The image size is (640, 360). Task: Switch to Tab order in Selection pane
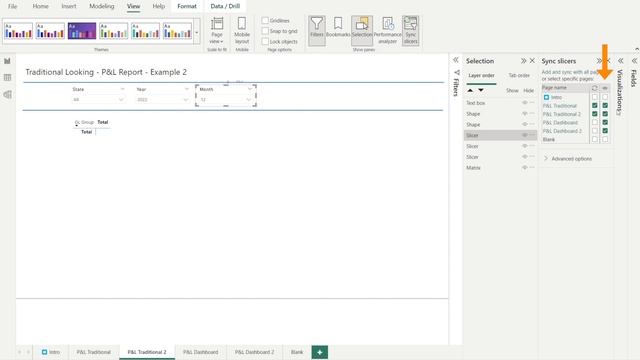pyautogui.click(x=519, y=76)
